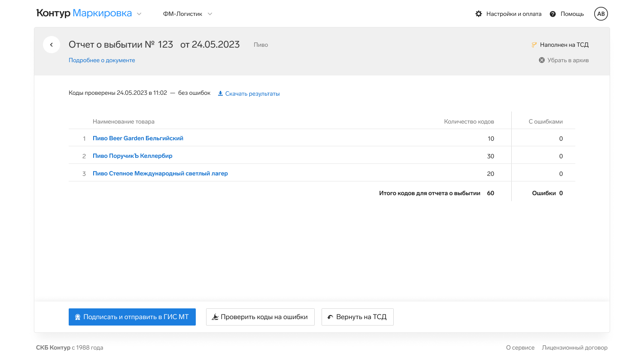
Task: Click Проверить коды на ошибки button
Action: tap(260, 317)
